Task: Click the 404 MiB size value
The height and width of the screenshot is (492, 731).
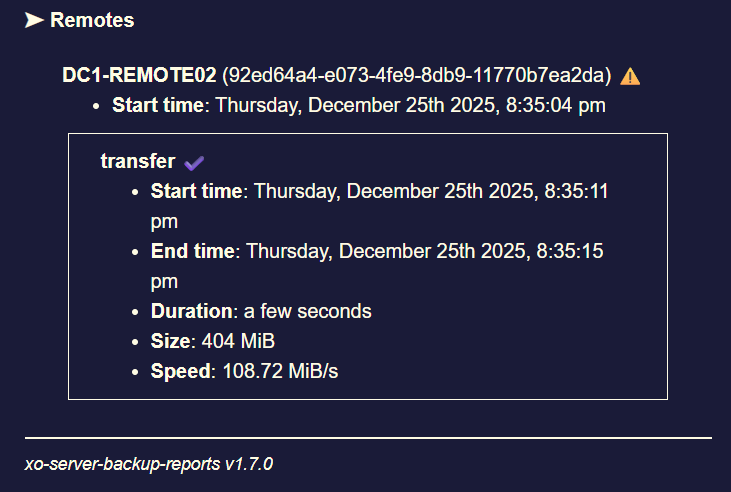Action: click(x=238, y=341)
